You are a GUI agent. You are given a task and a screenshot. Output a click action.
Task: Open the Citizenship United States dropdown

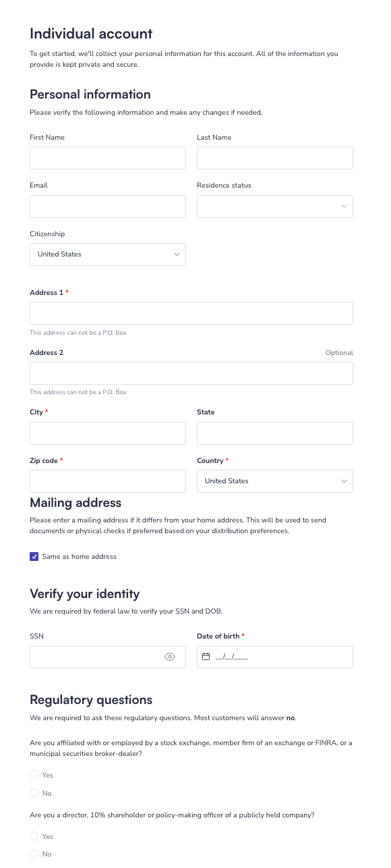108,254
